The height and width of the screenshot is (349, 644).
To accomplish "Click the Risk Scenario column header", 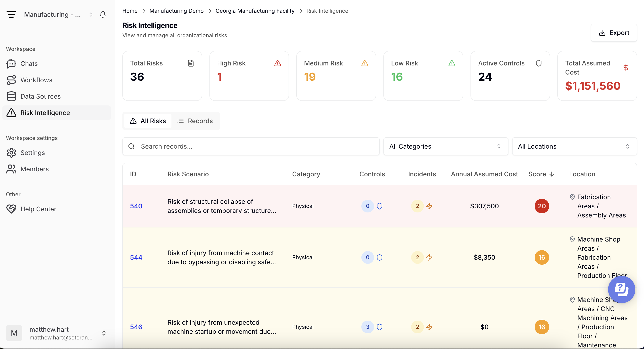I will pos(188,174).
